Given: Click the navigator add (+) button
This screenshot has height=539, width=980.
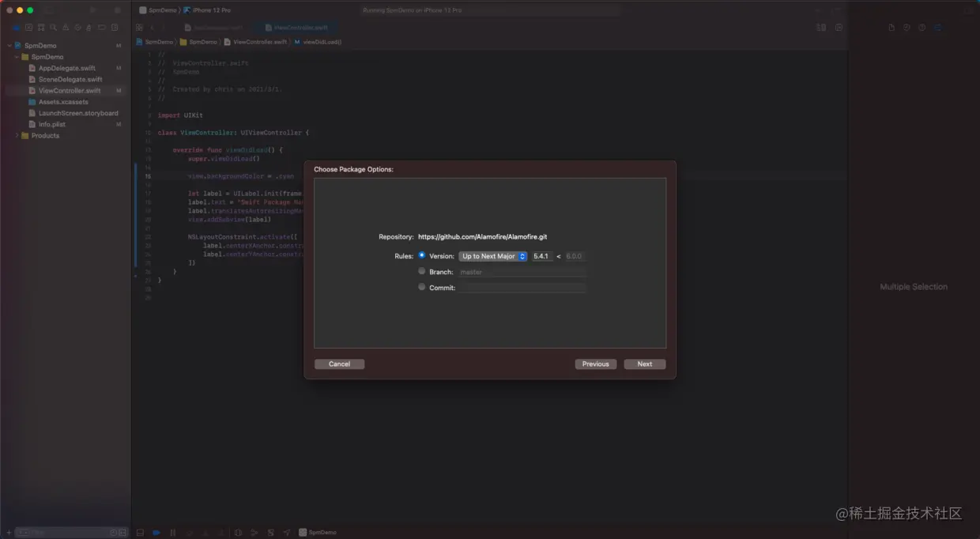Looking at the screenshot, I should pyautogui.click(x=9, y=533).
